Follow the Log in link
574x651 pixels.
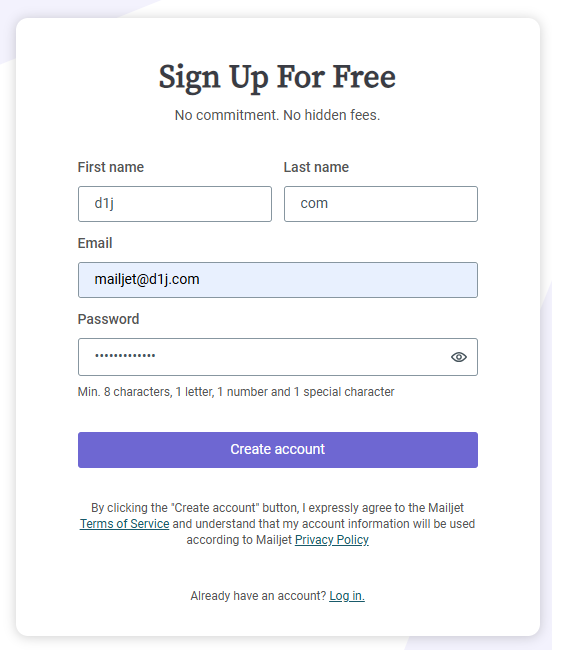coord(347,596)
